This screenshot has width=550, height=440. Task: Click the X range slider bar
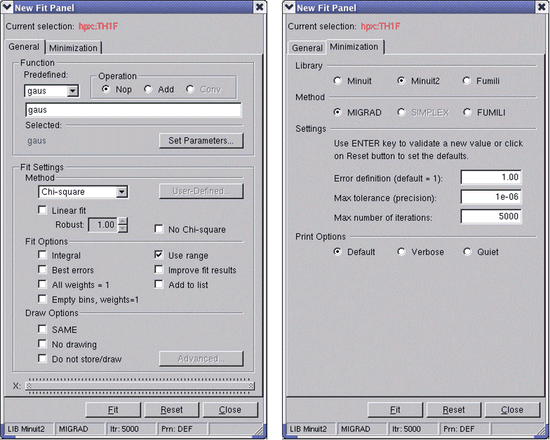click(x=140, y=386)
